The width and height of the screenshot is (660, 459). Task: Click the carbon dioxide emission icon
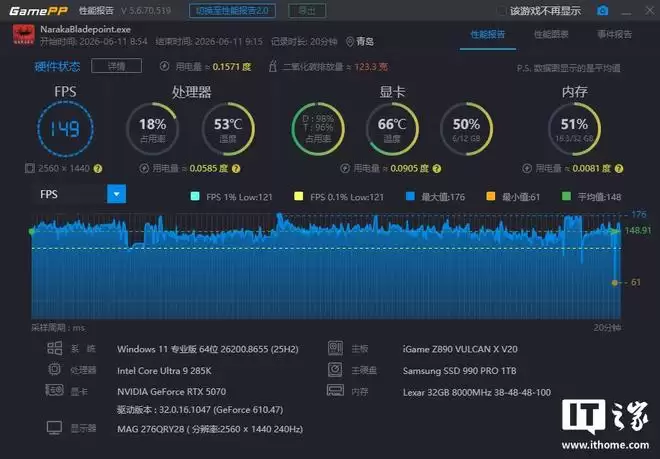click(273, 66)
